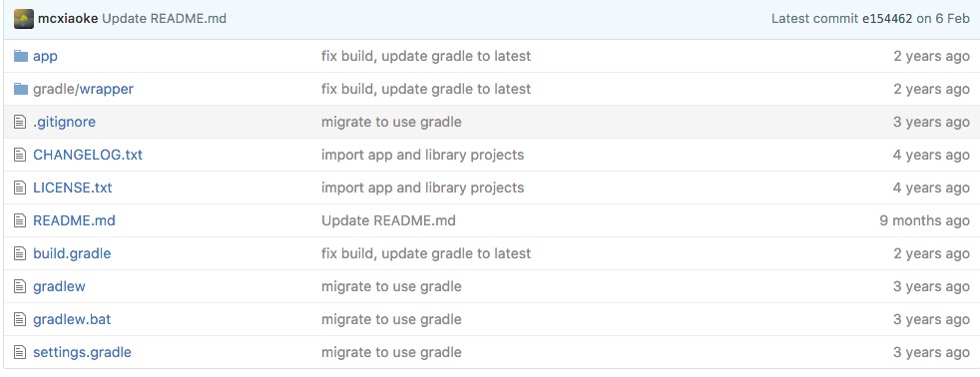Open the app folder
This screenshot has width=980, height=377.
(x=45, y=56)
